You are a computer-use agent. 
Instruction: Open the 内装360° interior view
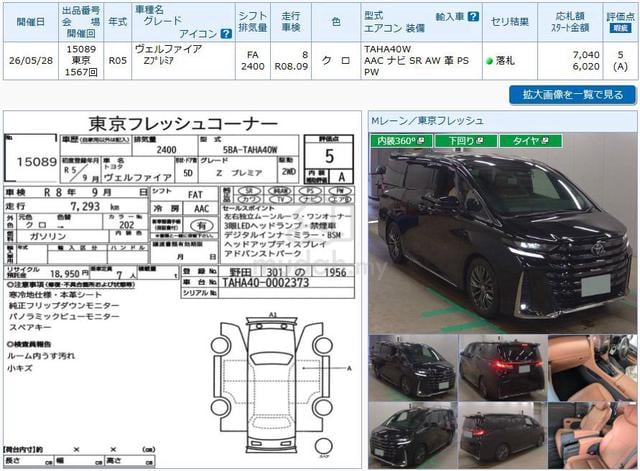[400, 141]
